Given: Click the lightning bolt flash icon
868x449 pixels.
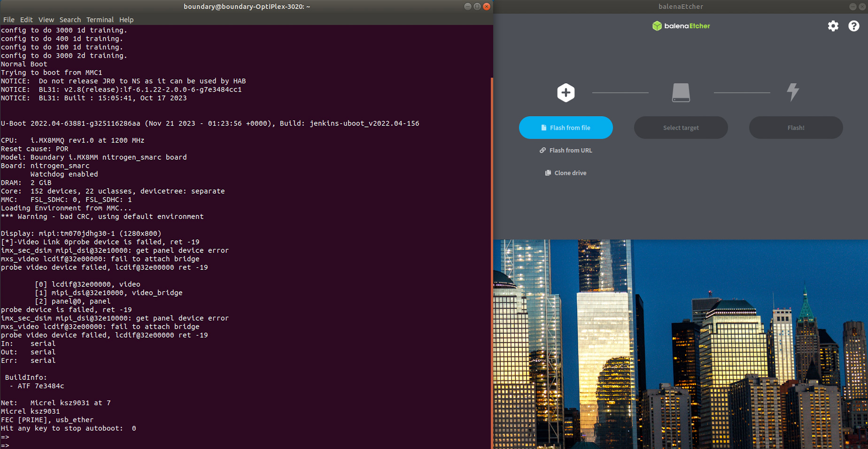Looking at the screenshot, I should point(793,92).
